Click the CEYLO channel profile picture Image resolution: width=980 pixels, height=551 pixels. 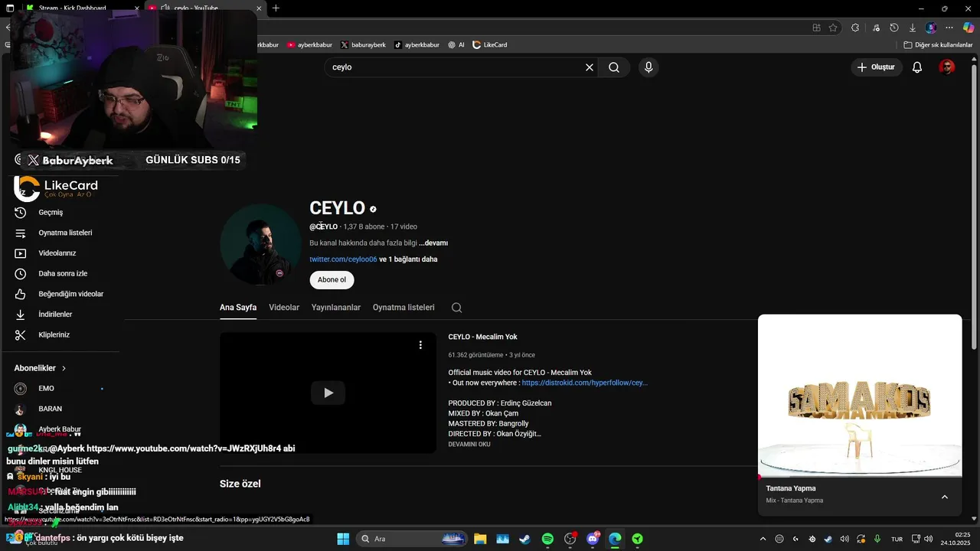point(260,245)
